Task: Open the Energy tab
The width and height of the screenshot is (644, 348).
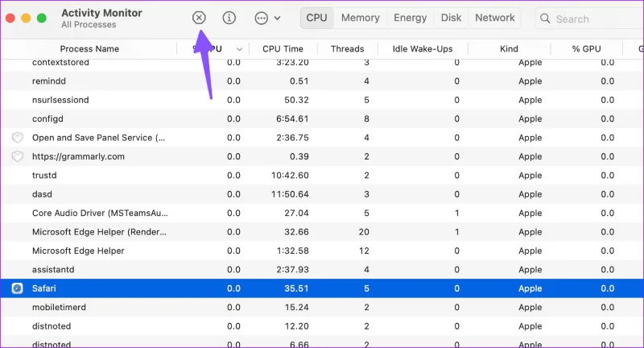Action: point(410,18)
